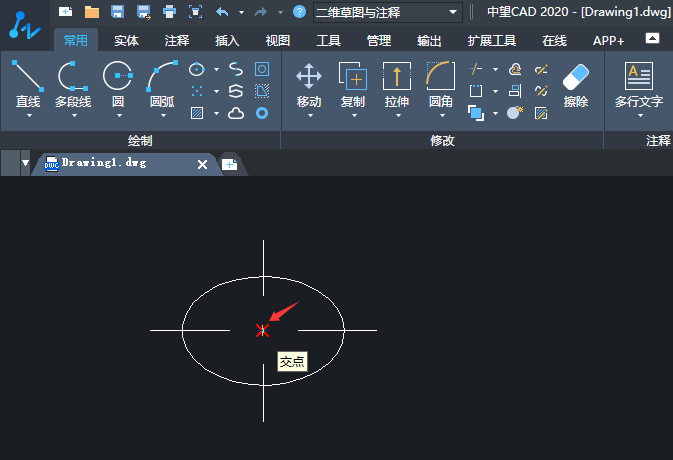Click the print preview icon
This screenshot has width=673, height=460.
point(195,12)
